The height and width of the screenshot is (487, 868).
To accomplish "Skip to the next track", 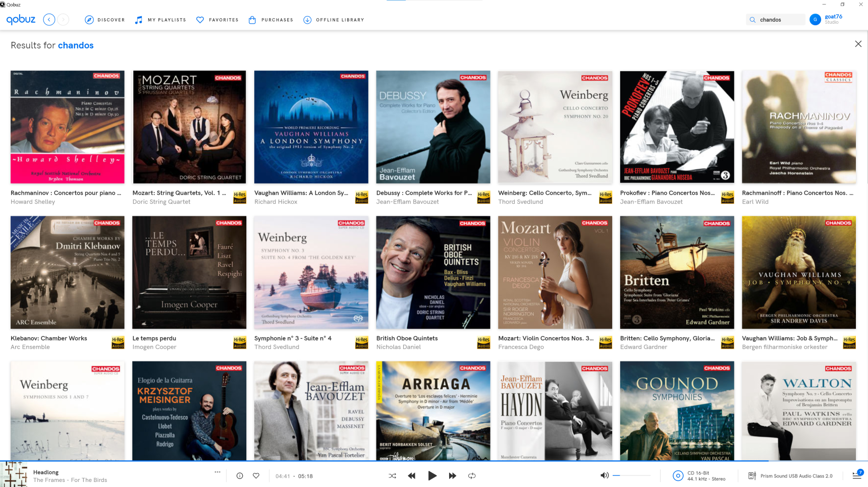I will pyautogui.click(x=453, y=475).
